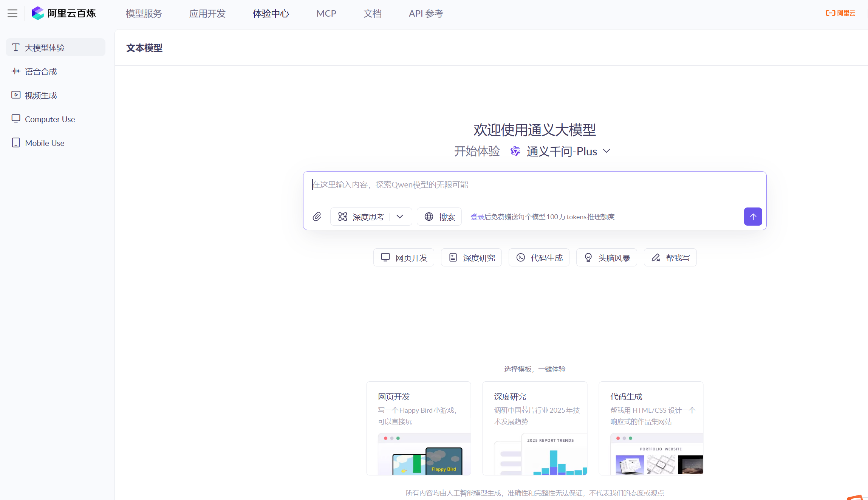The image size is (868, 500).
Task: Toggle the 搜索 web search option
Action: [439, 217]
